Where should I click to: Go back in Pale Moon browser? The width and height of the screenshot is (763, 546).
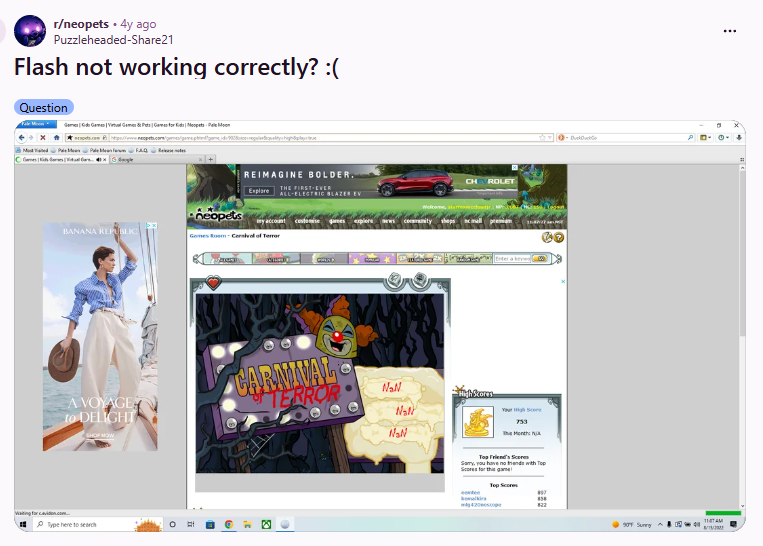[x=21, y=138]
